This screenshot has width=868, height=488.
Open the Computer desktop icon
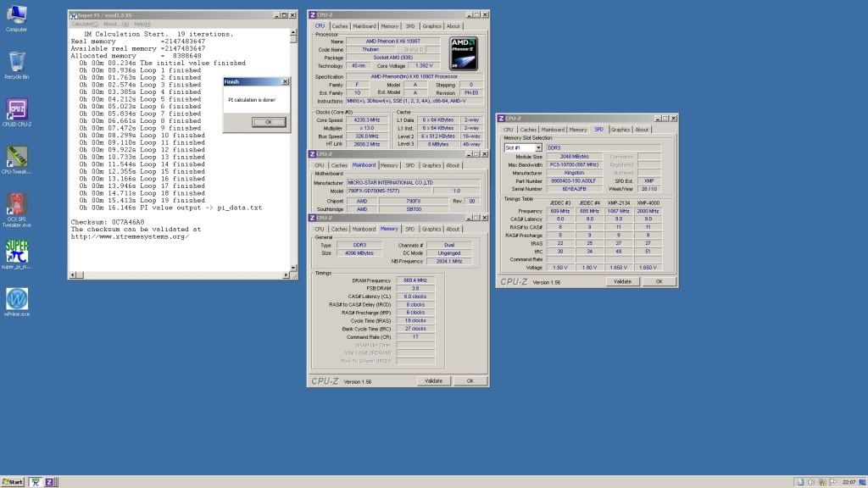tap(16, 15)
